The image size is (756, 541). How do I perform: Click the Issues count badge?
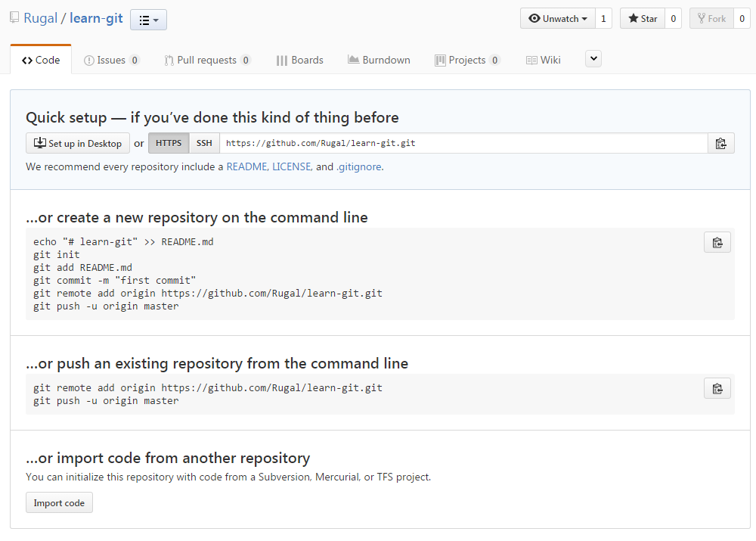(x=135, y=61)
